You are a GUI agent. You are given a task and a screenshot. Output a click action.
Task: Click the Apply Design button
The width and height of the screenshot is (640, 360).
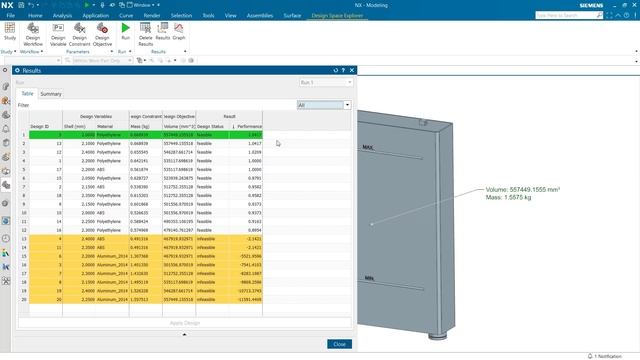coord(184,323)
